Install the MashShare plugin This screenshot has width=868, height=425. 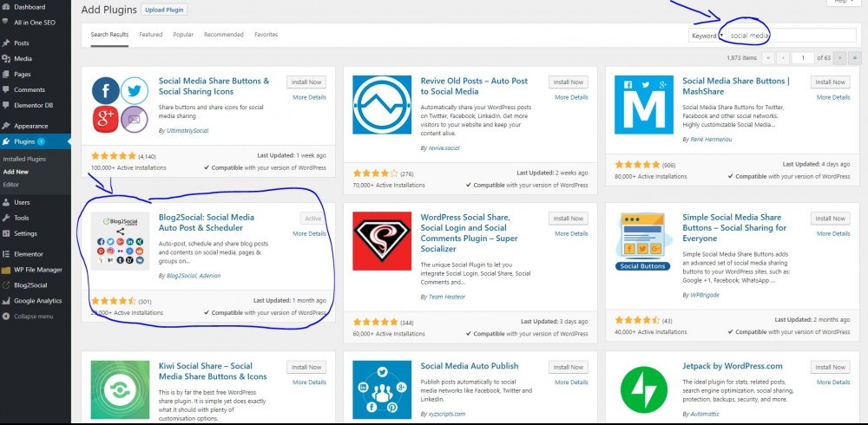point(831,82)
